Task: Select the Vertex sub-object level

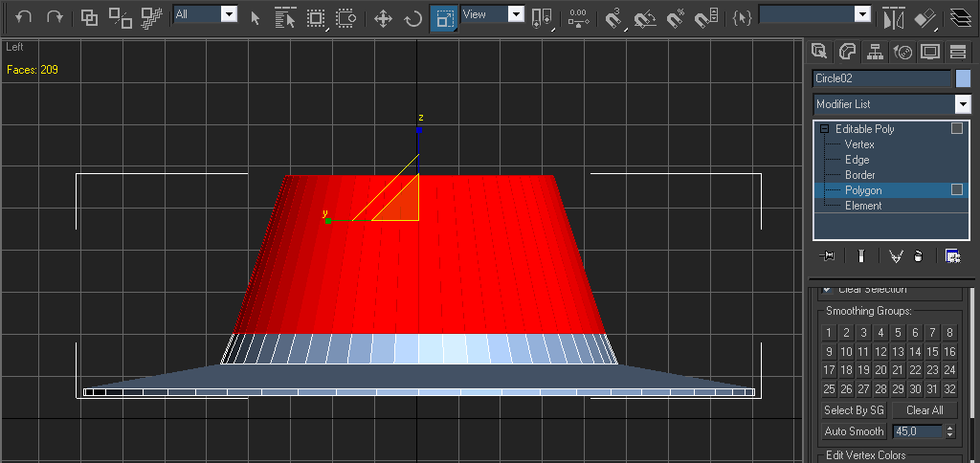Action: pyautogui.click(x=859, y=144)
